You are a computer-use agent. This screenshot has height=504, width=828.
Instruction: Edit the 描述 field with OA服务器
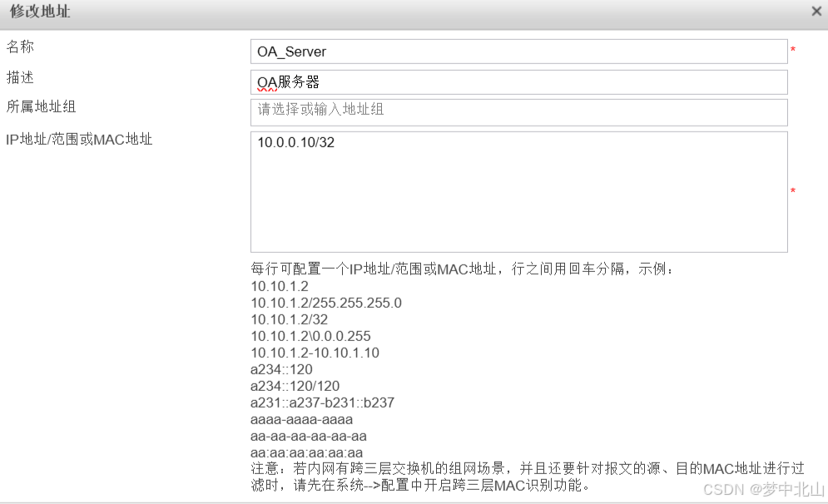click(519, 82)
